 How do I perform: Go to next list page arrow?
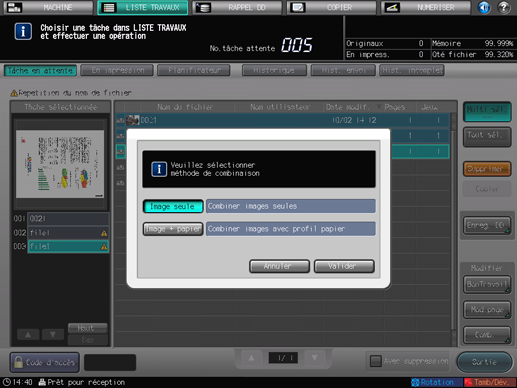tap(314, 358)
